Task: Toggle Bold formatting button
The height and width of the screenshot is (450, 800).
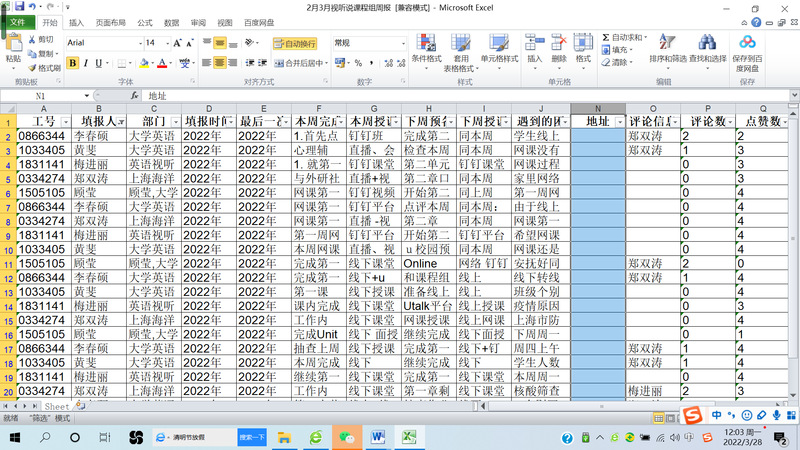Action: pos(72,63)
